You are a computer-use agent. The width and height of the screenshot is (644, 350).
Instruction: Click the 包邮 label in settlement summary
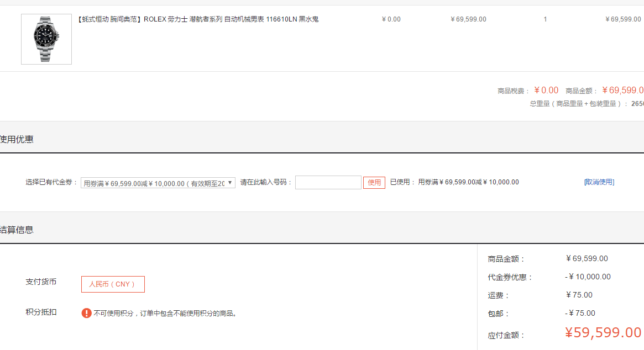coord(499,314)
